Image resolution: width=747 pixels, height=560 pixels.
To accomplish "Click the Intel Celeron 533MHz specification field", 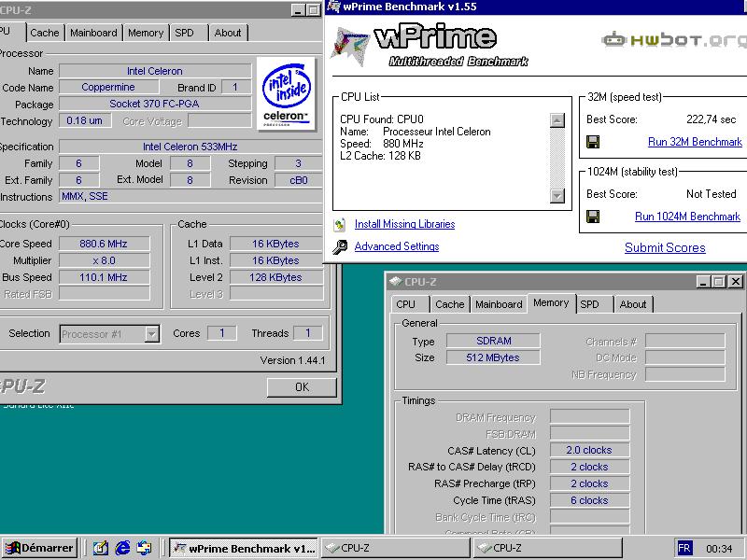I will [x=190, y=147].
